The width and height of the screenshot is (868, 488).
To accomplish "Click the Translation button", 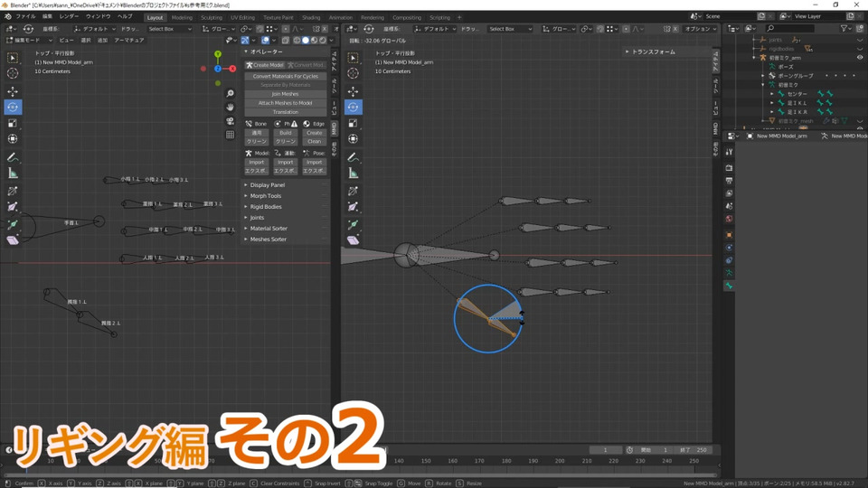I will point(285,112).
